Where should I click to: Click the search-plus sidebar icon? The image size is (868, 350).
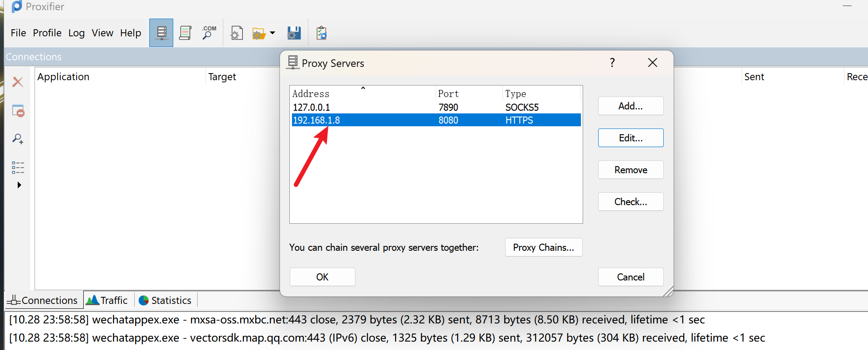tap(18, 139)
